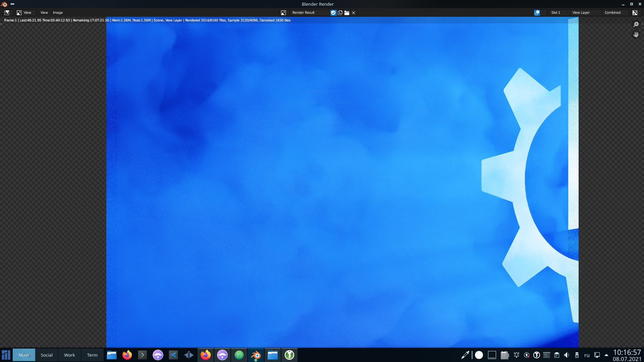Screen dimensions: 644x362
Task: Click the Blender logo in the title bar
Action: point(4,4)
